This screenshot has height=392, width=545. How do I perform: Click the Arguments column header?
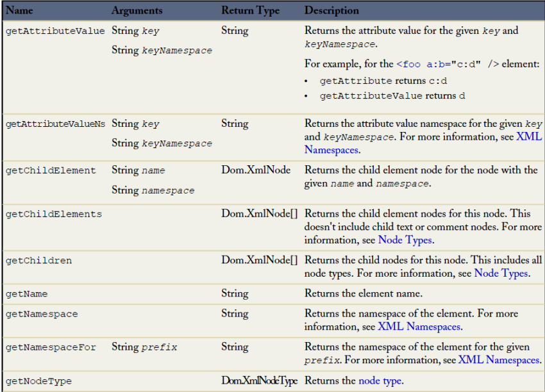[x=137, y=10]
